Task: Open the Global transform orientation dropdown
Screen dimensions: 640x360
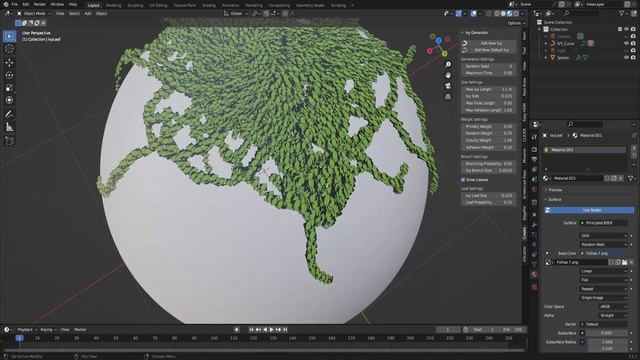Action: (236, 13)
